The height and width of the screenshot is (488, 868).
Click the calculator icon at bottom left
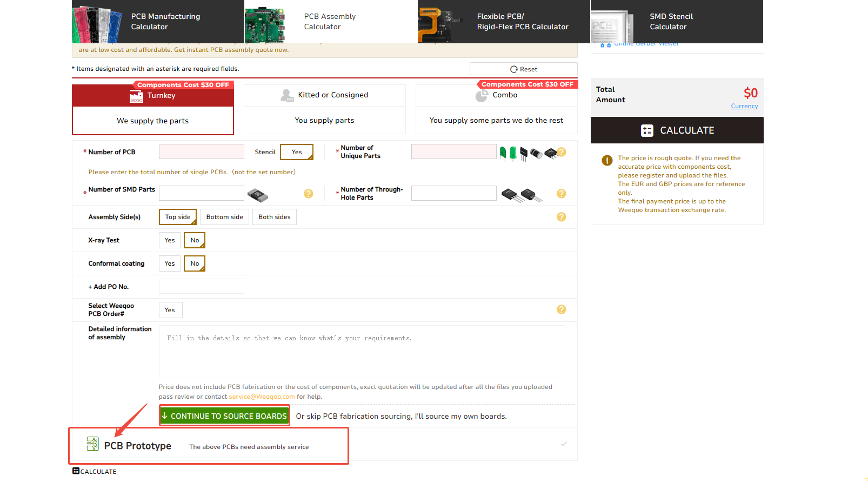pos(76,471)
